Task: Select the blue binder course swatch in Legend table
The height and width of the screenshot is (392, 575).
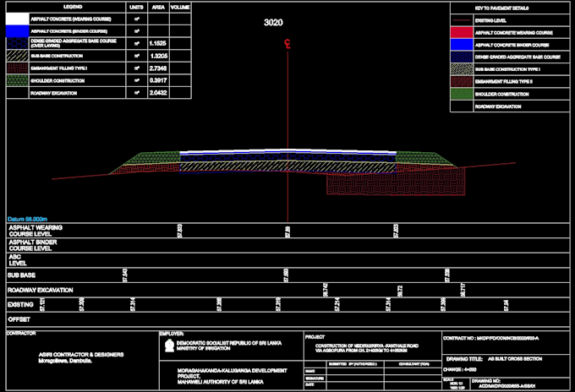Action: [17, 30]
